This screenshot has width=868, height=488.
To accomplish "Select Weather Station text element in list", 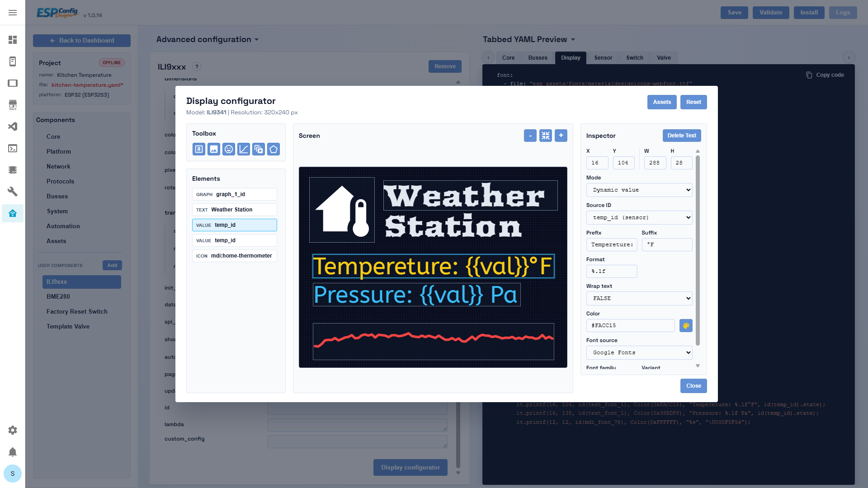I will pos(234,210).
